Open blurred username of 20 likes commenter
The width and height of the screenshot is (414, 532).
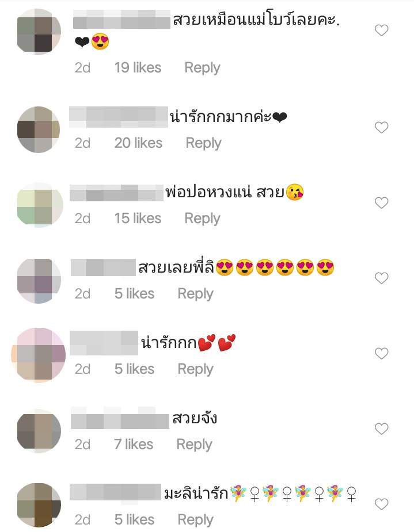119,117
